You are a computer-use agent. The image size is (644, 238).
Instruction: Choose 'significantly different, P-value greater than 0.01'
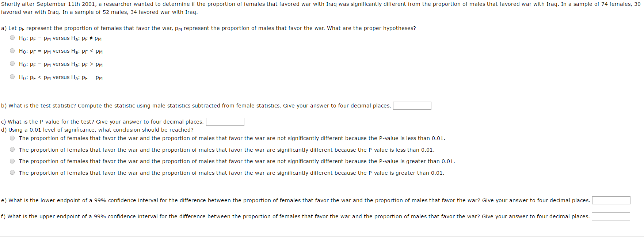click(x=12, y=173)
